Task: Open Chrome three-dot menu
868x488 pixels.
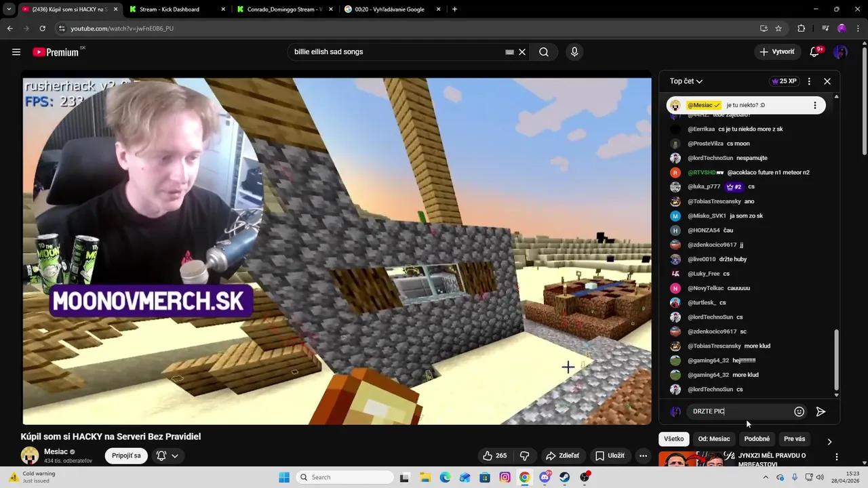Action: pos(858,28)
